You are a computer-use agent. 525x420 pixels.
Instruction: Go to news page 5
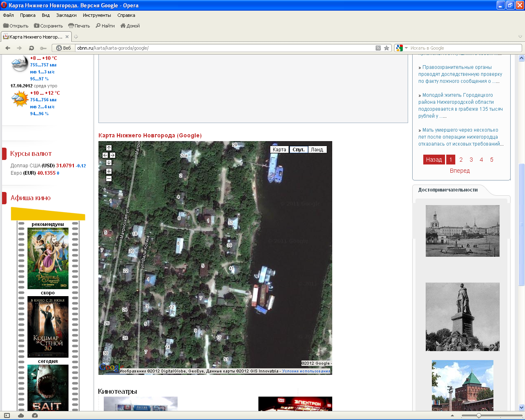coord(492,160)
